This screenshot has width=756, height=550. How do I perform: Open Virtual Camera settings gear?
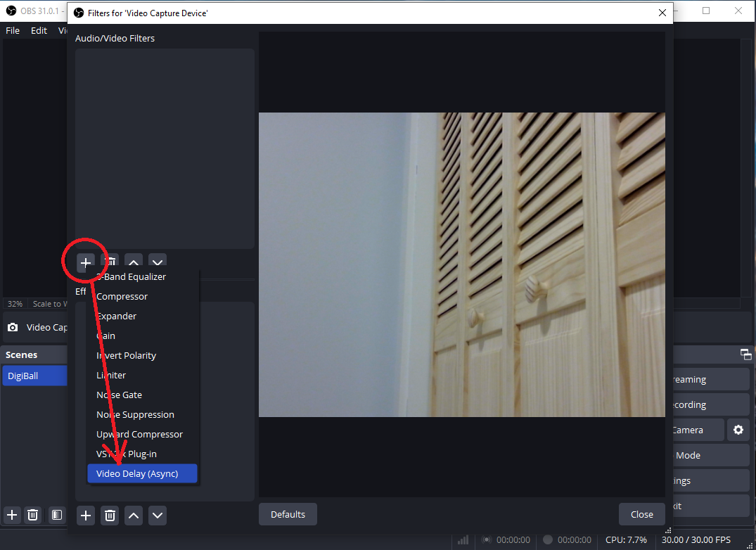(x=738, y=430)
